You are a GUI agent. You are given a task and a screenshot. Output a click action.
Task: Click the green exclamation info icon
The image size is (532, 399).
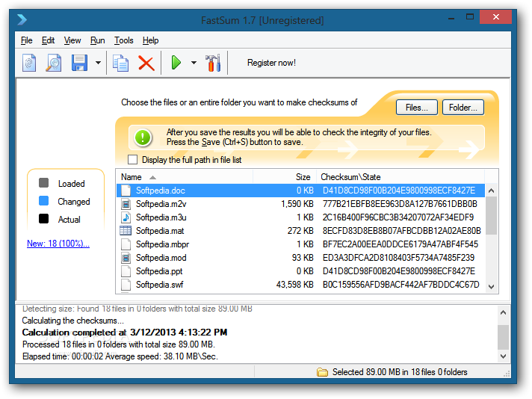(143, 137)
